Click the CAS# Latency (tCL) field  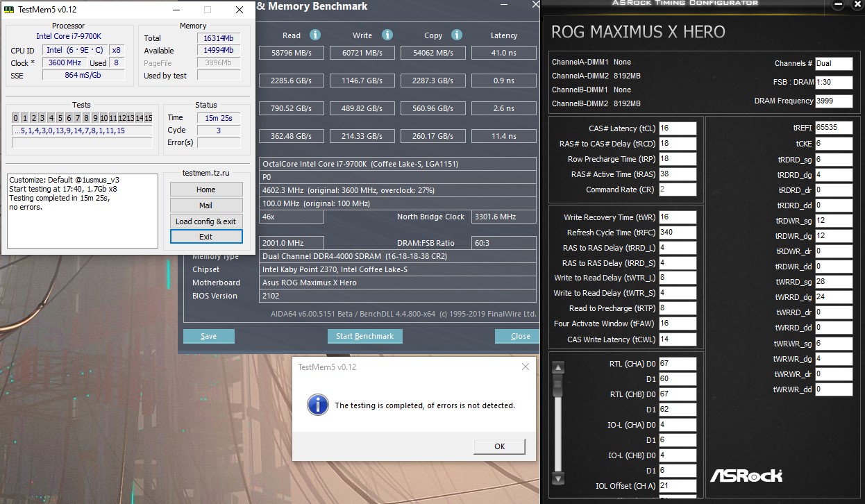point(678,128)
